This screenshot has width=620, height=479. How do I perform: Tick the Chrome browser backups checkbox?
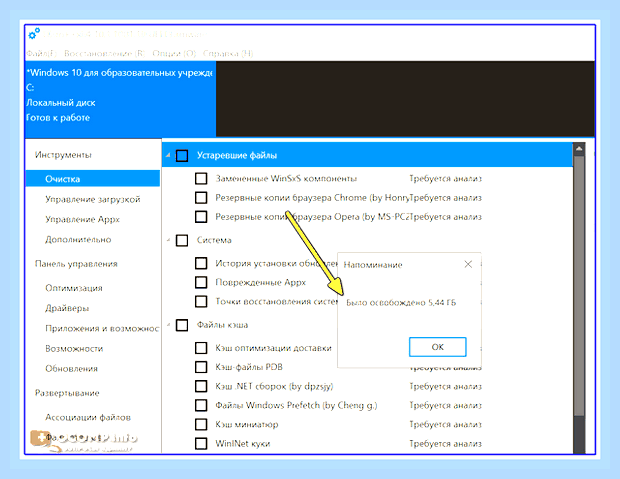click(201, 197)
